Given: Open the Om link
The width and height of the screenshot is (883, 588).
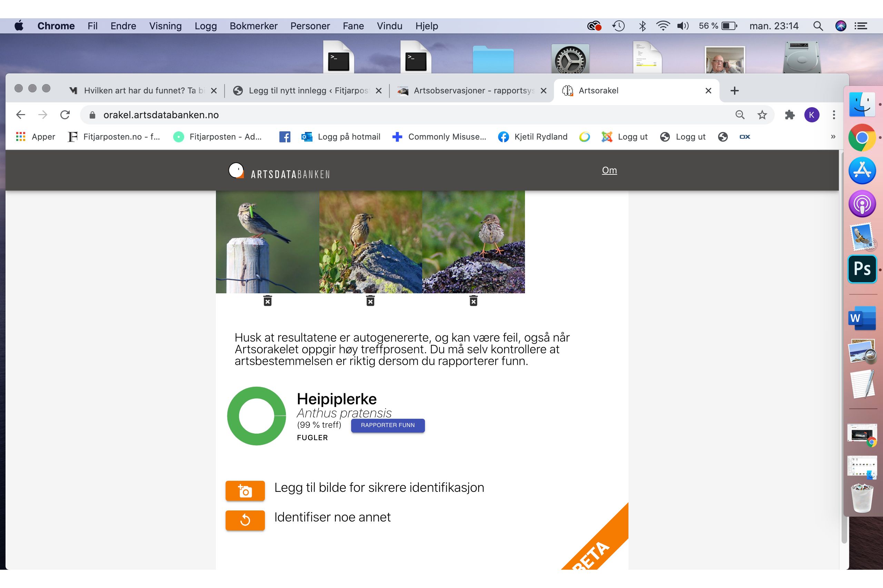Looking at the screenshot, I should coord(609,170).
